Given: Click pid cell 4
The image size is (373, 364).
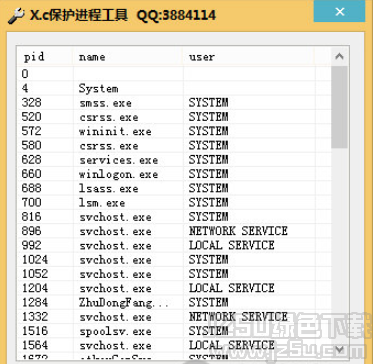Looking at the screenshot, I should pyautogui.click(x=25, y=88).
